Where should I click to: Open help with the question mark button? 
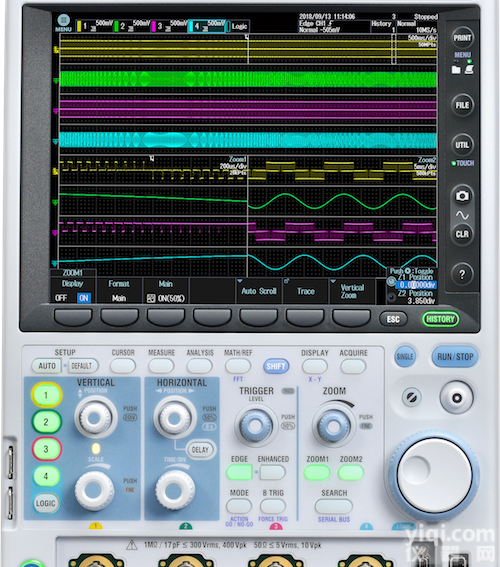click(x=462, y=274)
